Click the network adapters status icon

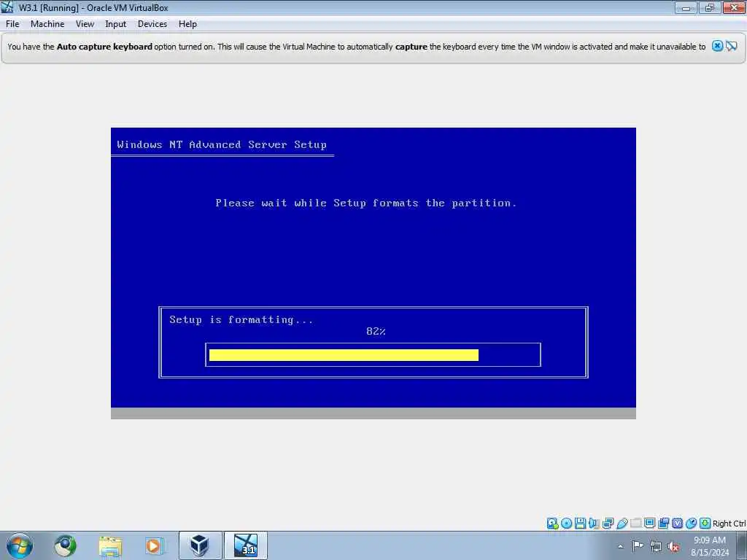coord(608,524)
